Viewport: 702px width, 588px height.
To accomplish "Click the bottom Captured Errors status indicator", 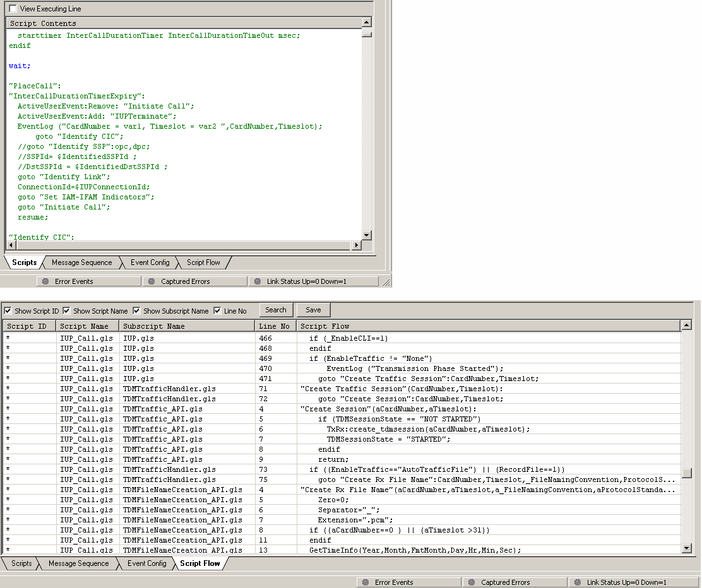I will click(x=505, y=582).
